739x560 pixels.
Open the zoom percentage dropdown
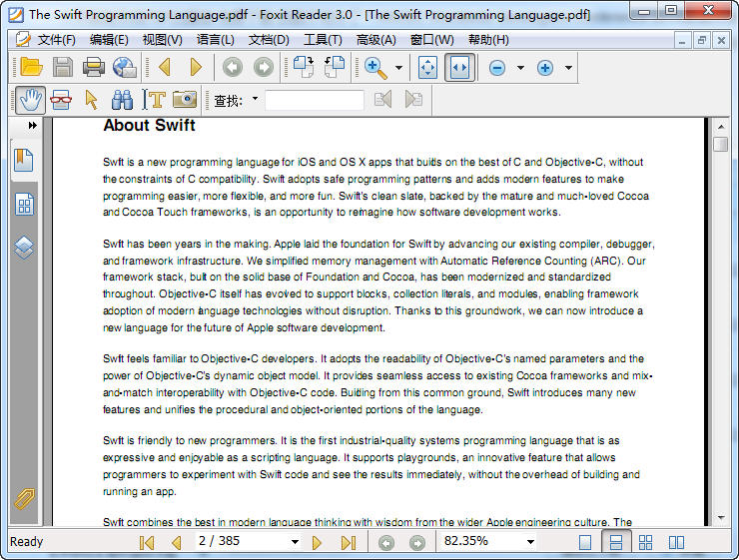click(530, 542)
